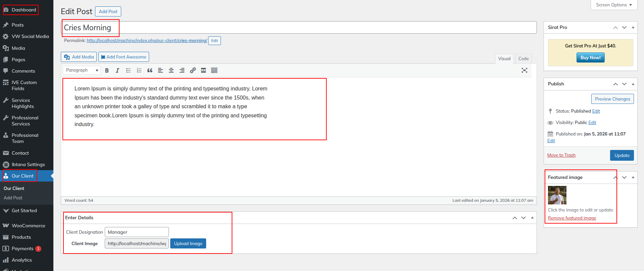Screen dimensions: 644x271
Task: Open the Paragraph format dropdown
Action: (82, 70)
